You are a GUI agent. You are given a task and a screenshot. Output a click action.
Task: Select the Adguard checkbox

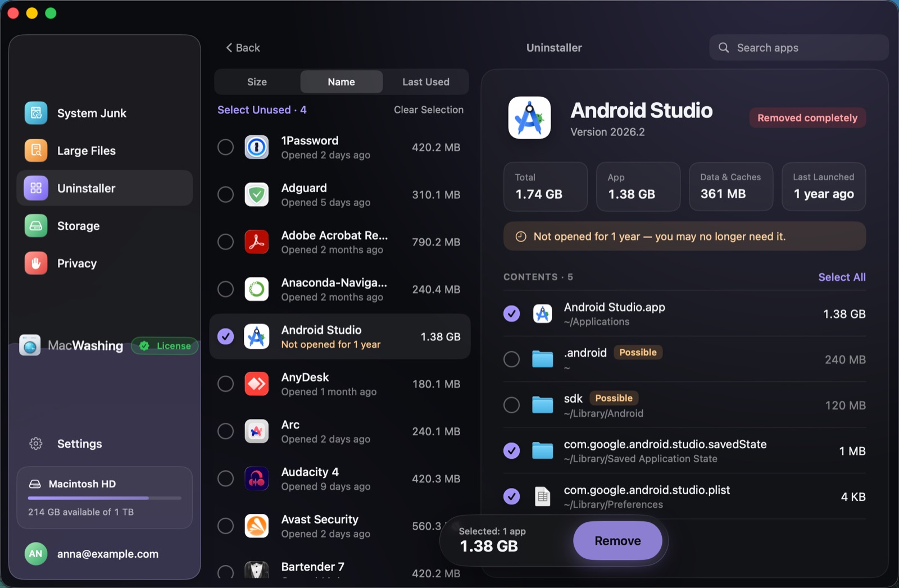pyautogui.click(x=225, y=194)
